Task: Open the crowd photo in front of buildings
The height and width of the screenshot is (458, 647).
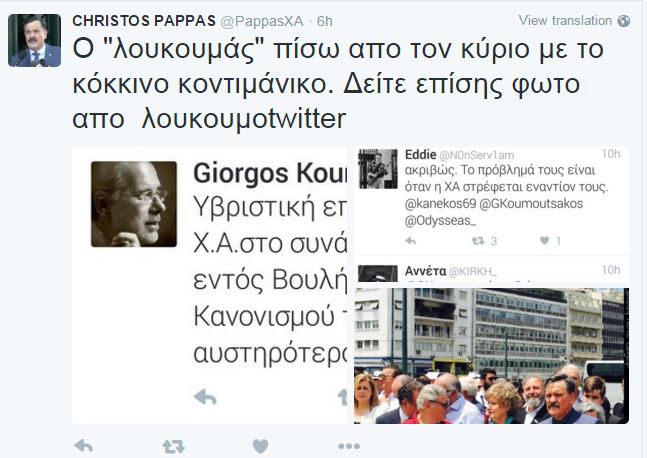Action: pos(491,356)
